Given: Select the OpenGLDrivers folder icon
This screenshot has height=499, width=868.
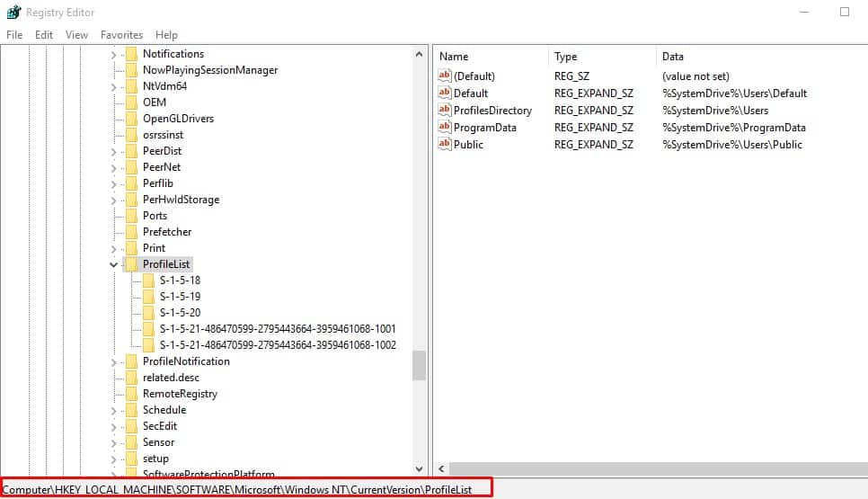Looking at the screenshot, I should click(x=131, y=119).
